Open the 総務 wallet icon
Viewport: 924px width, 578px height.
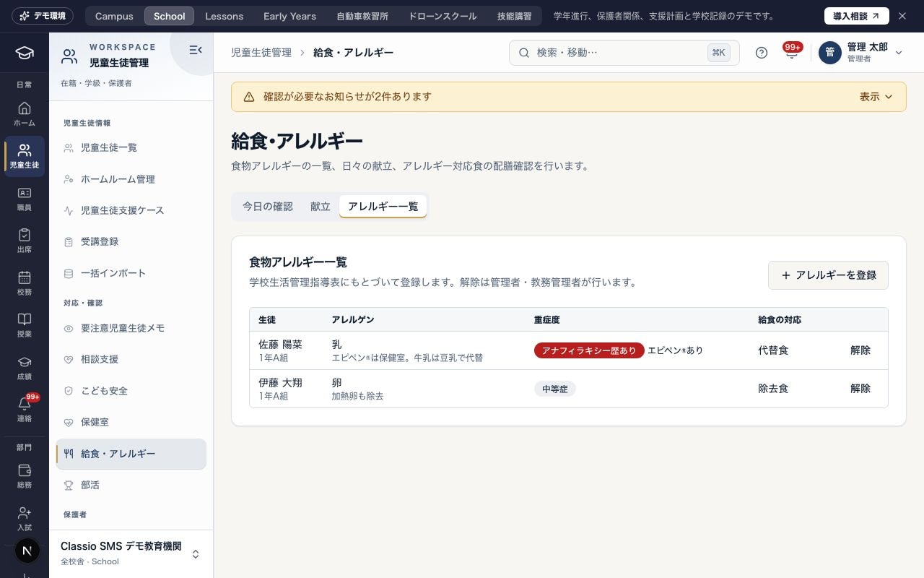[x=24, y=477]
